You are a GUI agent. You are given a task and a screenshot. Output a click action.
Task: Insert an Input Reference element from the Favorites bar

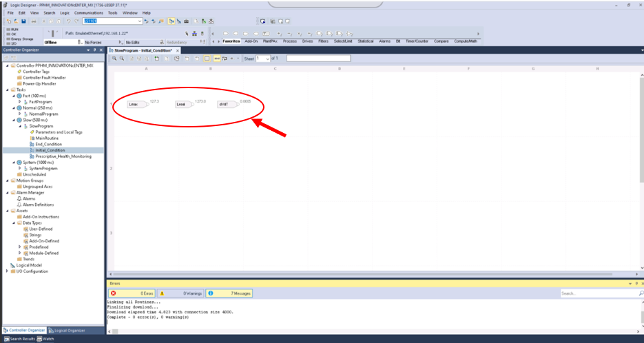(225, 34)
